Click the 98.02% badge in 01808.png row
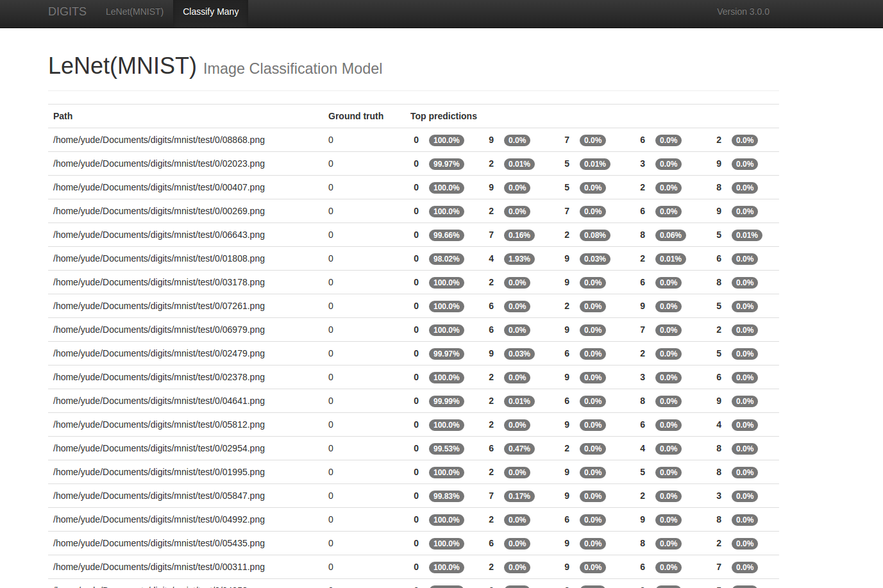This screenshot has height=588, width=883. 446,259
